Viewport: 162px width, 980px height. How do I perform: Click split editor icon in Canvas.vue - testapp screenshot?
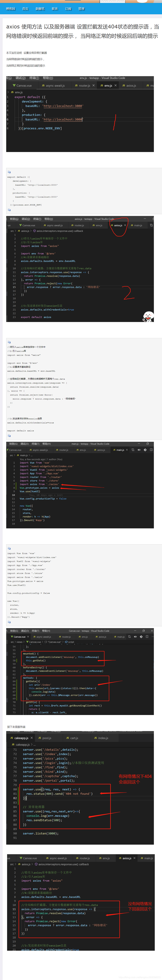[147, 637]
